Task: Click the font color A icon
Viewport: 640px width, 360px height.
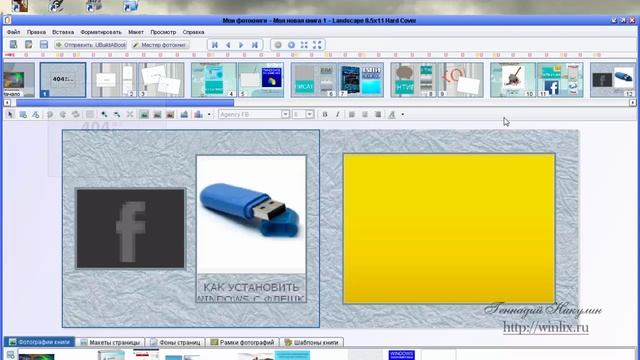Action: tap(392, 115)
